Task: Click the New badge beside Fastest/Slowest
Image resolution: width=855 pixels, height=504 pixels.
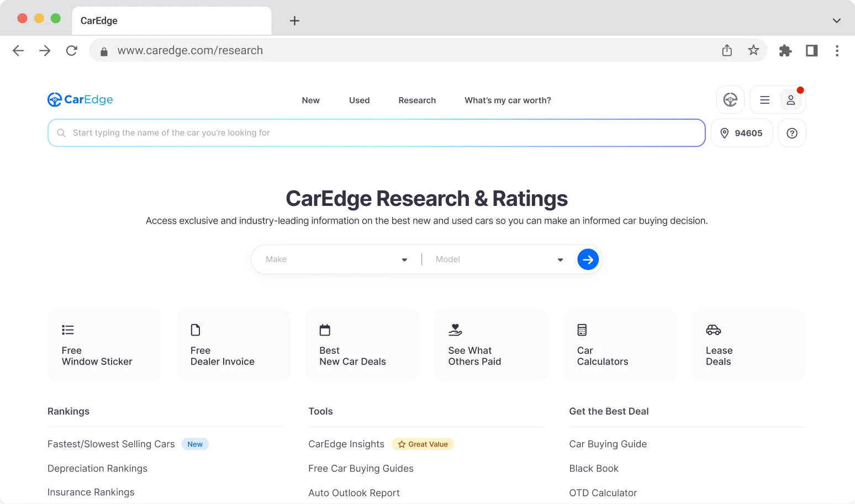Action: pyautogui.click(x=195, y=444)
